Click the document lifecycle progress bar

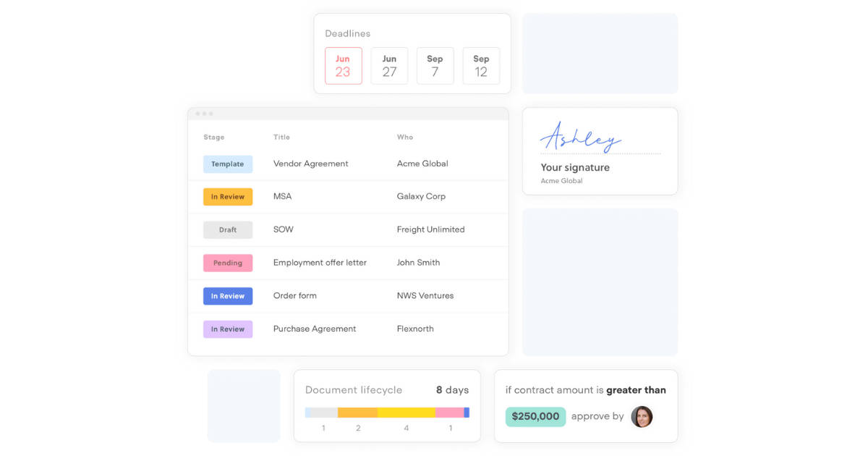387,413
